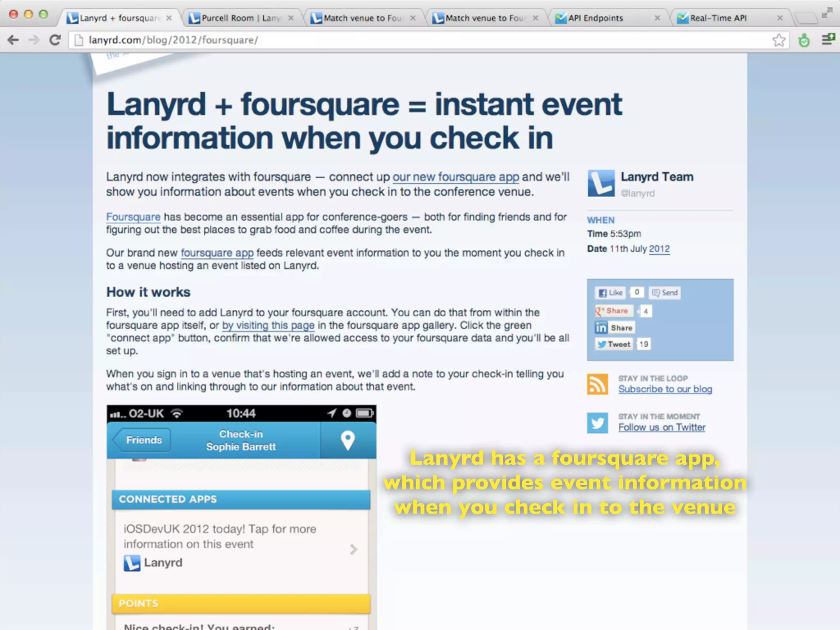Click the Google+ share count of 4

click(646, 311)
